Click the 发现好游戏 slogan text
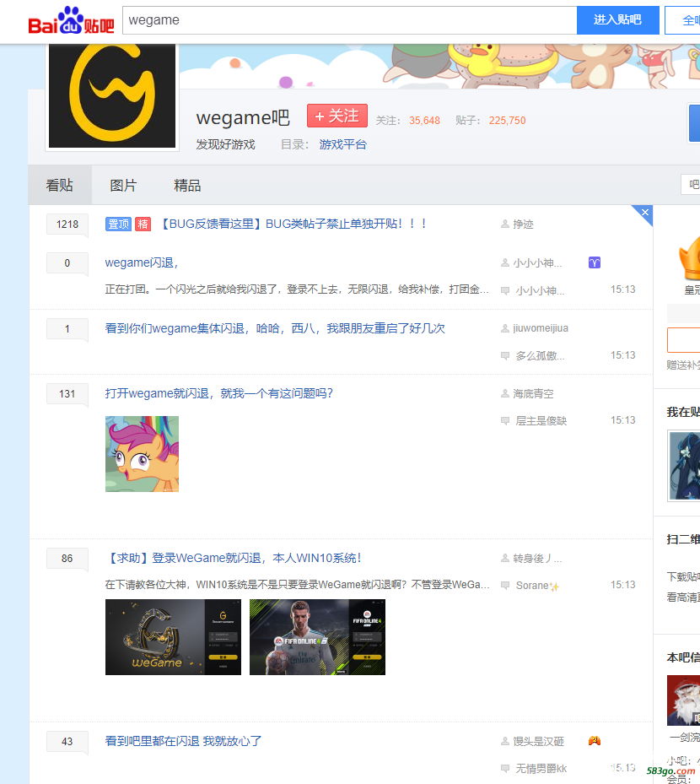 pyautogui.click(x=225, y=144)
